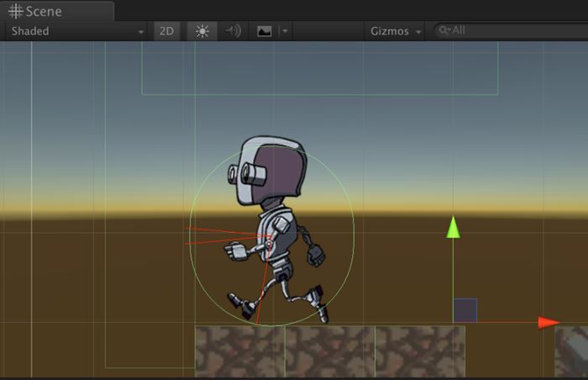Screen dimensions: 588x380
Task: Select the blue square plane handle
Action: click(x=465, y=310)
